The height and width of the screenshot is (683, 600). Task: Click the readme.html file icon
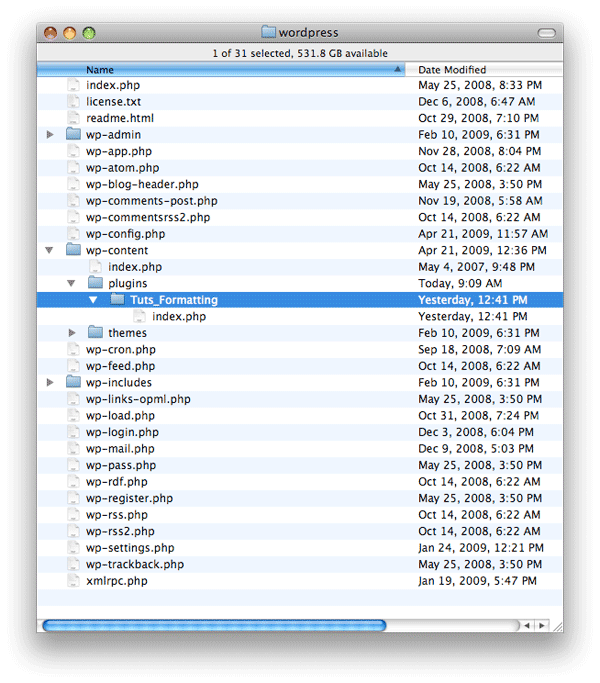(x=74, y=118)
